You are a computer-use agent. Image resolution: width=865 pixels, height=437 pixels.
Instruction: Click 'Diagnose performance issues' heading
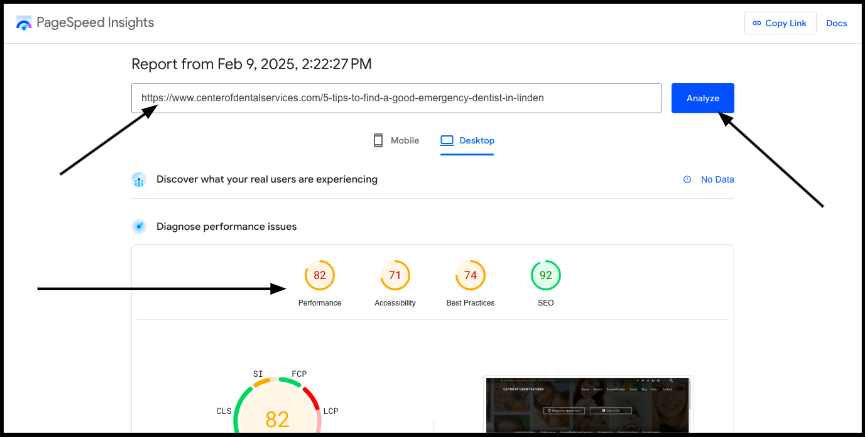pyautogui.click(x=226, y=227)
